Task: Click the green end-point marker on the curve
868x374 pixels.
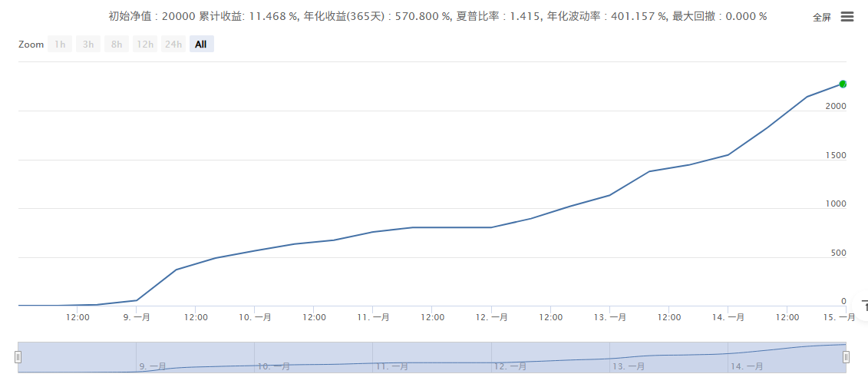Action: [843, 84]
